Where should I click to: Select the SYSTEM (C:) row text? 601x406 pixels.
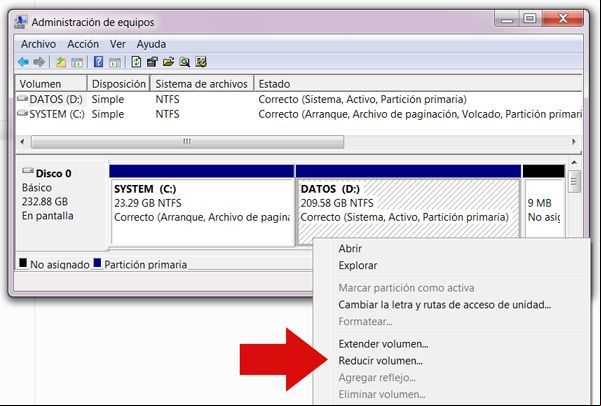coord(57,114)
